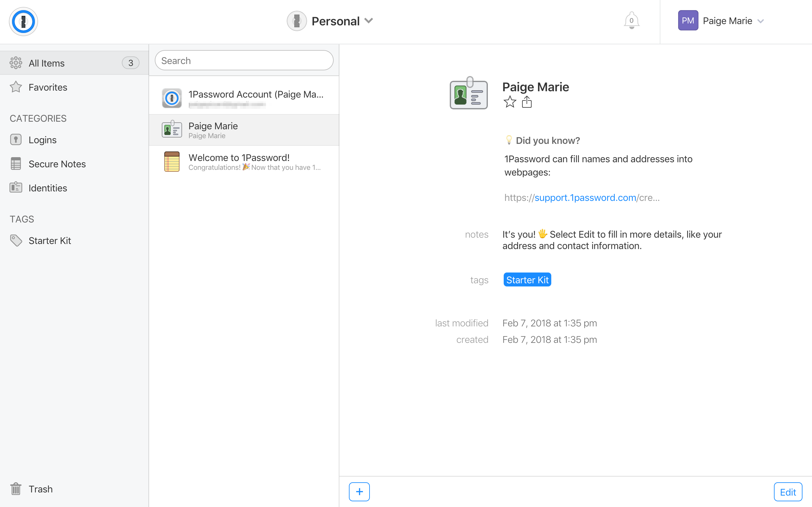
Task: Open the Logins category
Action: click(x=42, y=139)
